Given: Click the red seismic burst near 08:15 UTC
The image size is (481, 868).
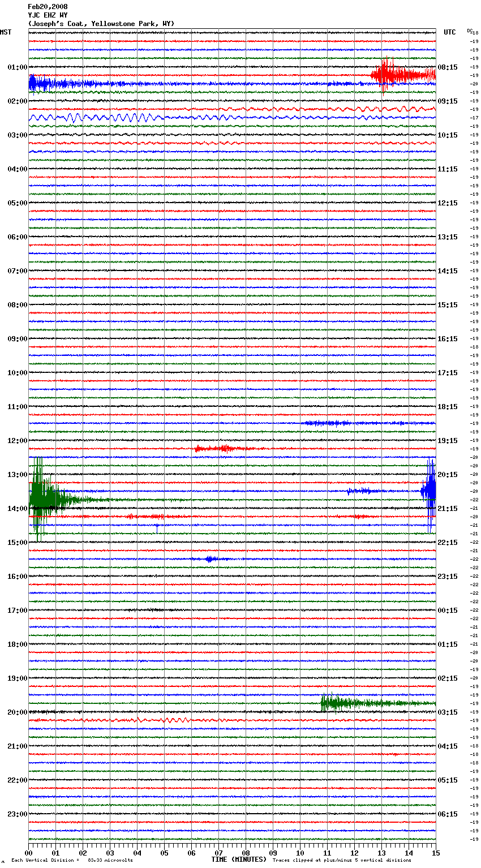Looking at the screenshot, I should coord(403,75).
